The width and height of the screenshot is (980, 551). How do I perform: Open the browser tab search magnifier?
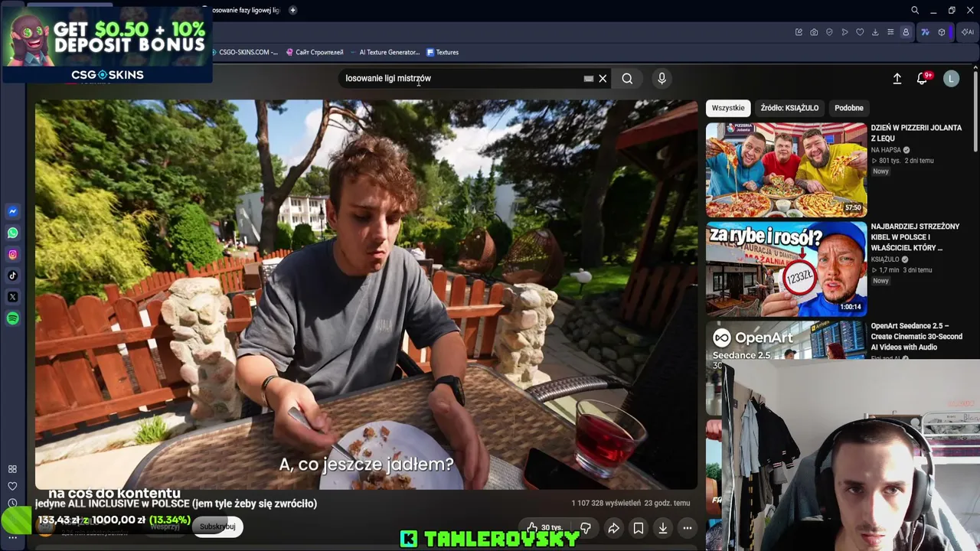(915, 10)
